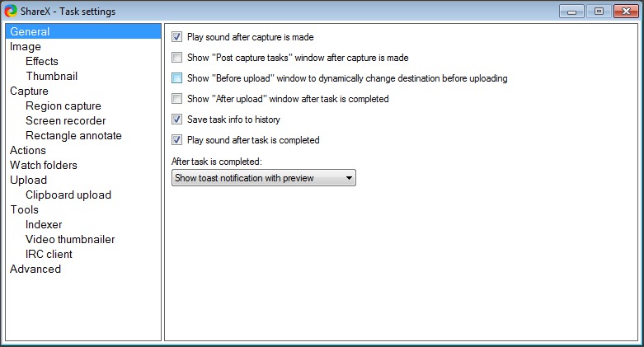Go to Watch folders settings

[x=43, y=166]
